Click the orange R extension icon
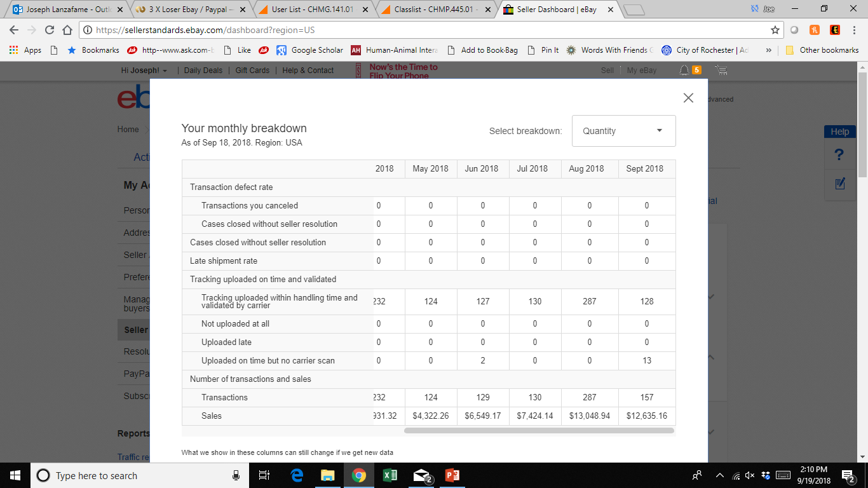This screenshot has height=488, width=868. [x=815, y=30]
